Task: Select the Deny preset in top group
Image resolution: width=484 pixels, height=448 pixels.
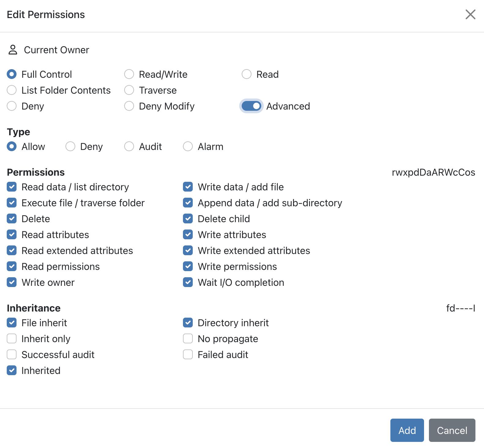Action: (x=12, y=106)
